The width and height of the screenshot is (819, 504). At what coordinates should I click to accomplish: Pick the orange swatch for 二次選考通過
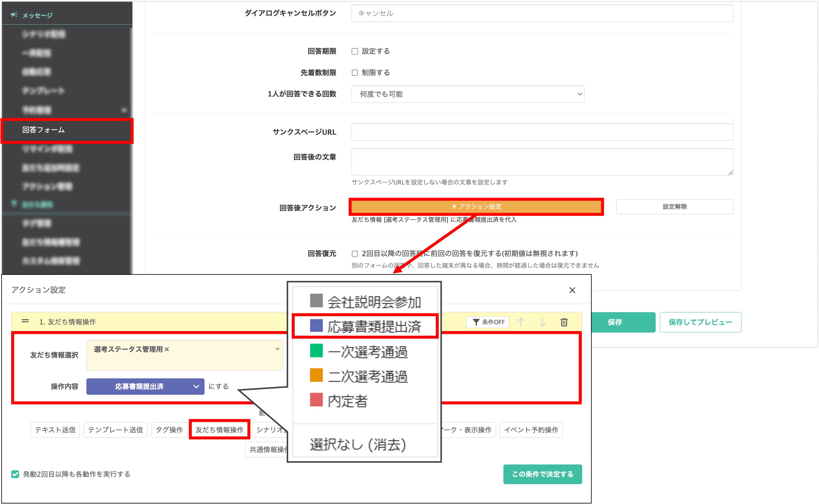coord(316,375)
